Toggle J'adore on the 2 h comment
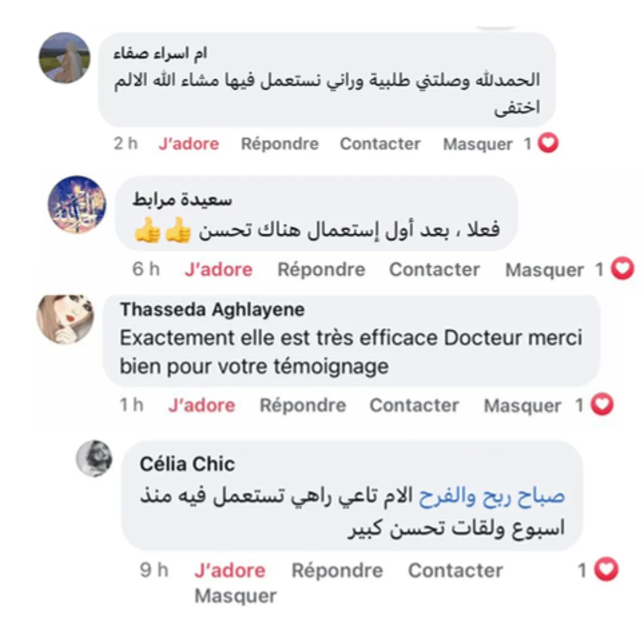The height and width of the screenshot is (644, 644). click(189, 144)
